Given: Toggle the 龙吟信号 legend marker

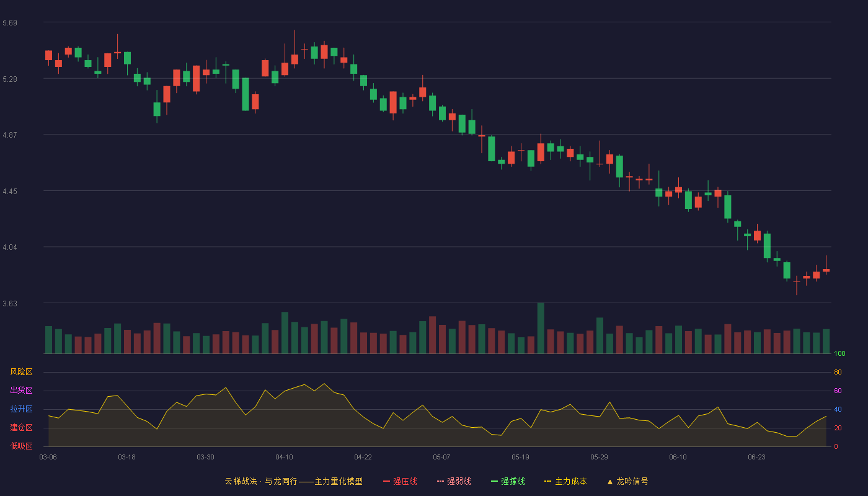Looking at the screenshot, I should pyautogui.click(x=627, y=481).
